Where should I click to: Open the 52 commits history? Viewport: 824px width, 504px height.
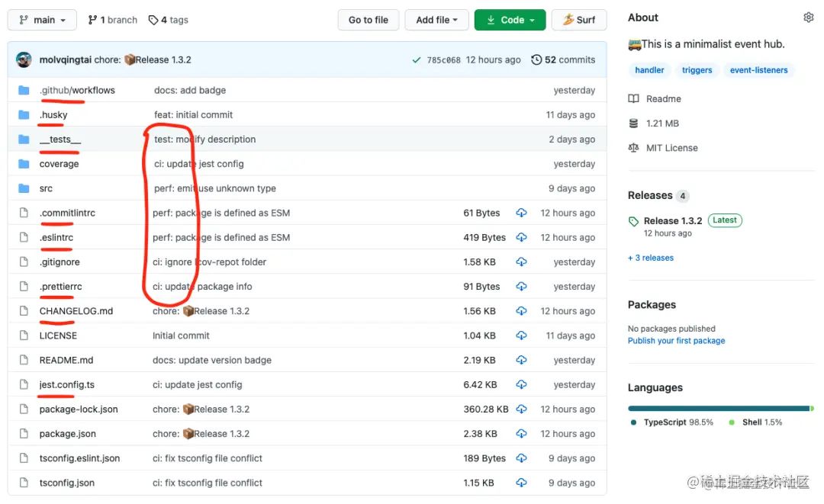(x=563, y=59)
